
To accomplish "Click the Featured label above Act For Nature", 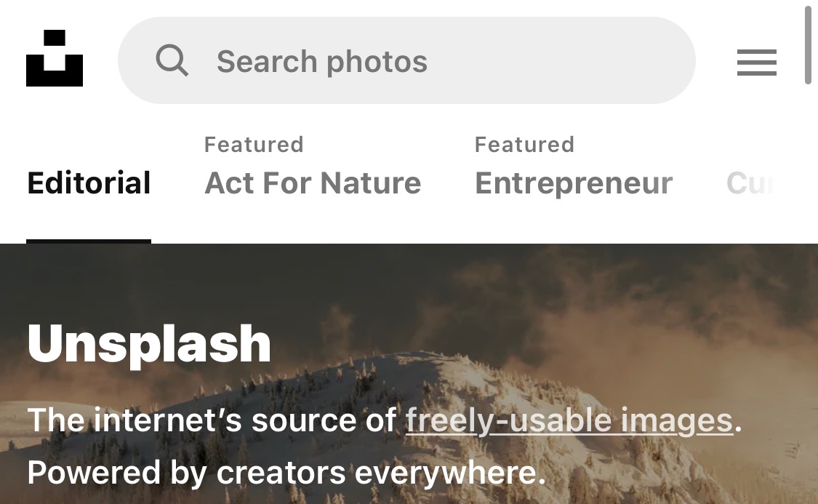I will pos(254,145).
